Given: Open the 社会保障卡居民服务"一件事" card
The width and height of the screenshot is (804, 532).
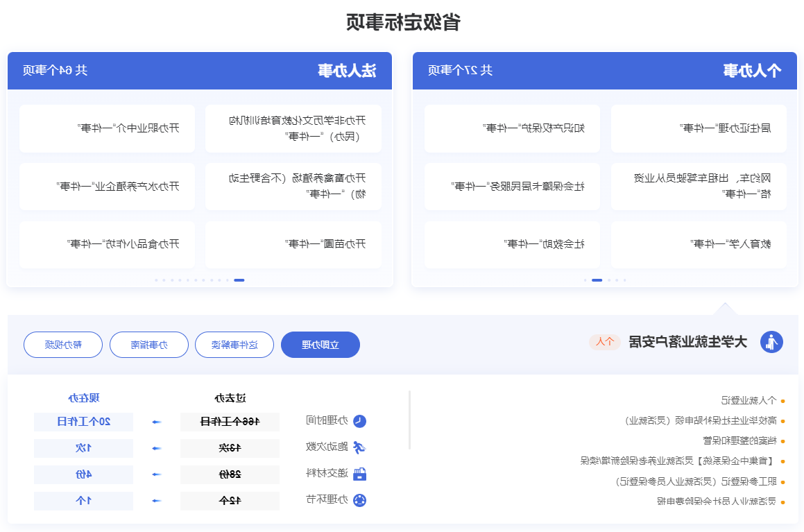Looking at the screenshot, I should coord(512,186).
